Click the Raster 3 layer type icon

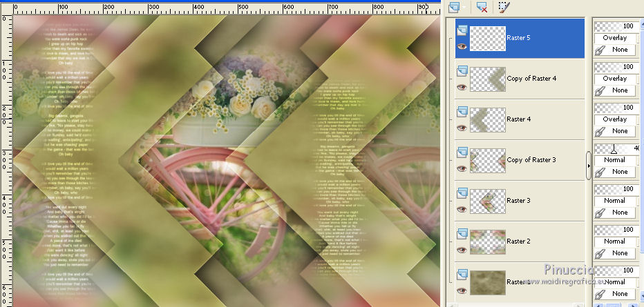tap(462, 192)
